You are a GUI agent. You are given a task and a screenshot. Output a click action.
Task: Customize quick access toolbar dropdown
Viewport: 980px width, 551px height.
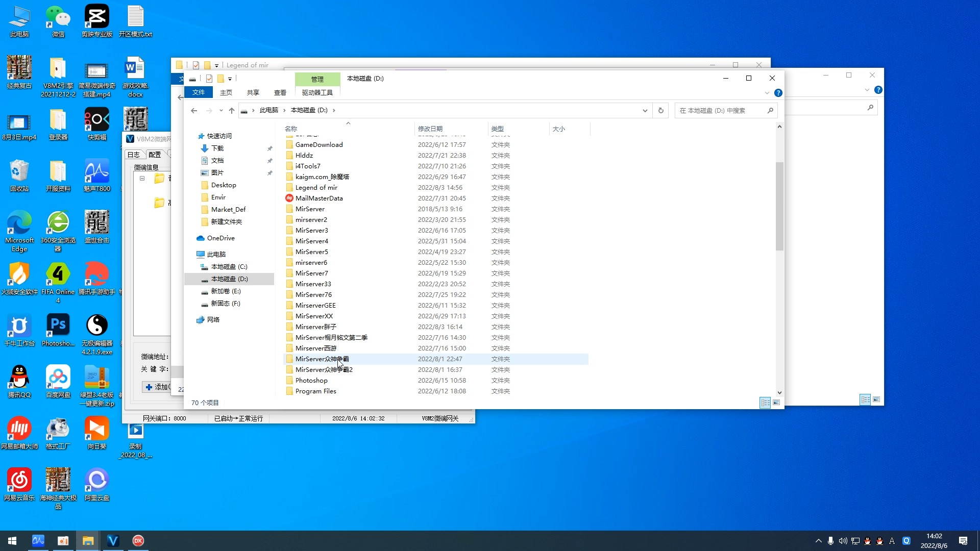pyautogui.click(x=230, y=79)
